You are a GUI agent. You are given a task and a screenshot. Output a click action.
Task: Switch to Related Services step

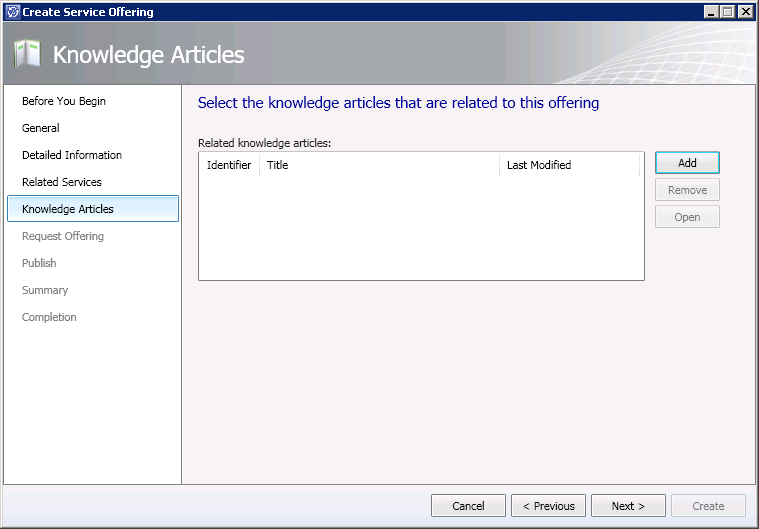pos(62,182)
